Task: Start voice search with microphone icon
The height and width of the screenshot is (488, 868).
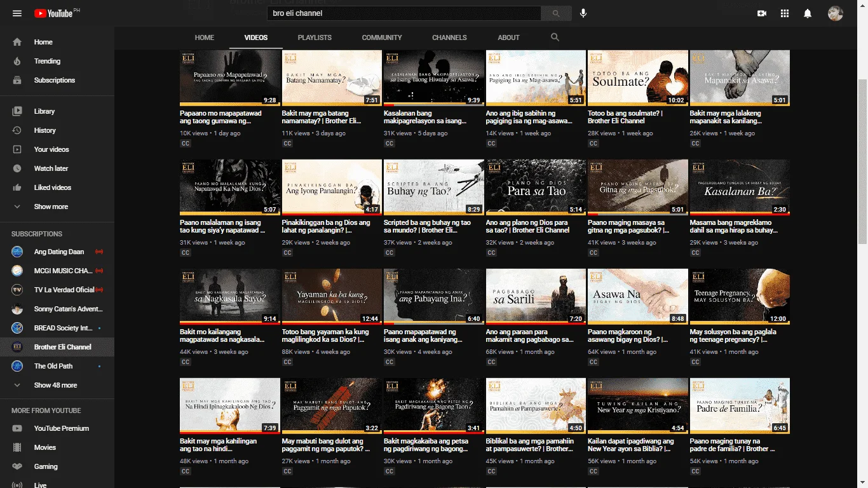Action: pyautogui.click(x=583, y=13)
